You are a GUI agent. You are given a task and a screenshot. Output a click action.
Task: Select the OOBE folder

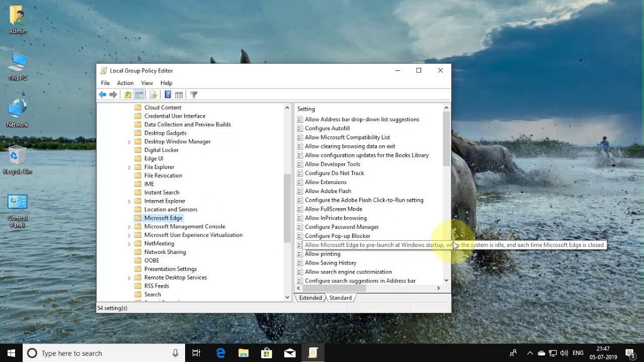pos(151,260)
